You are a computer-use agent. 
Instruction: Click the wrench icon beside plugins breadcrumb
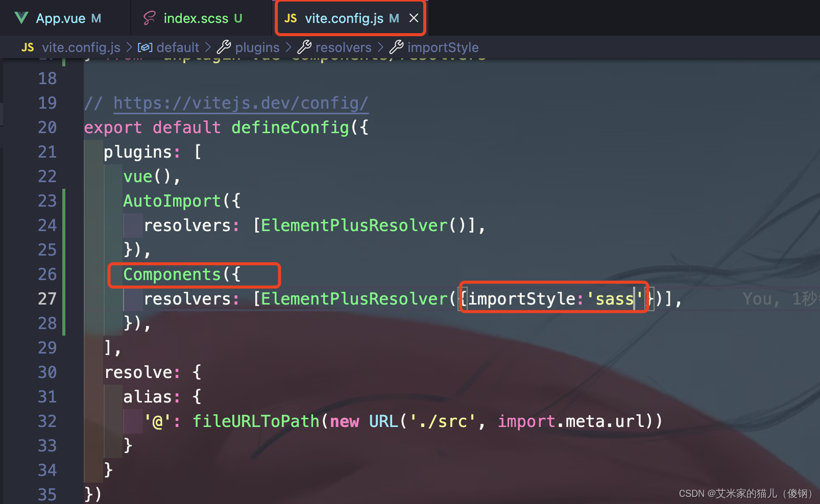224,47
